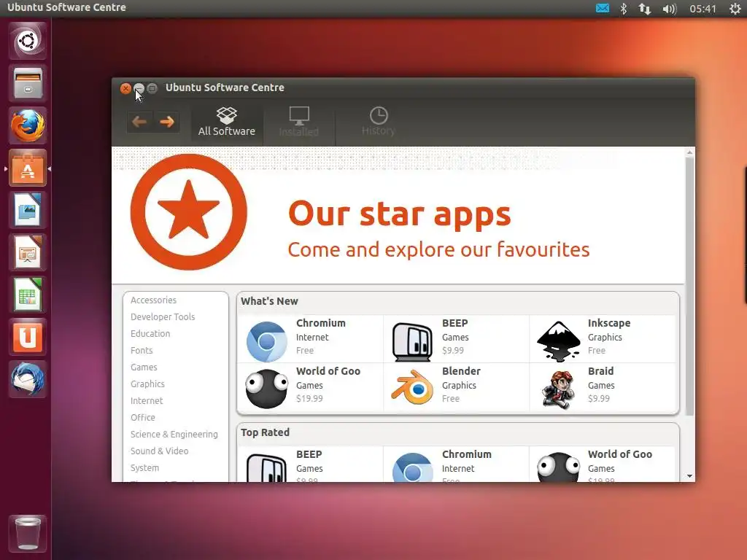Screen dimensions: 747x560
Task: Browse the Fonts category
Action: click(142, 350)
